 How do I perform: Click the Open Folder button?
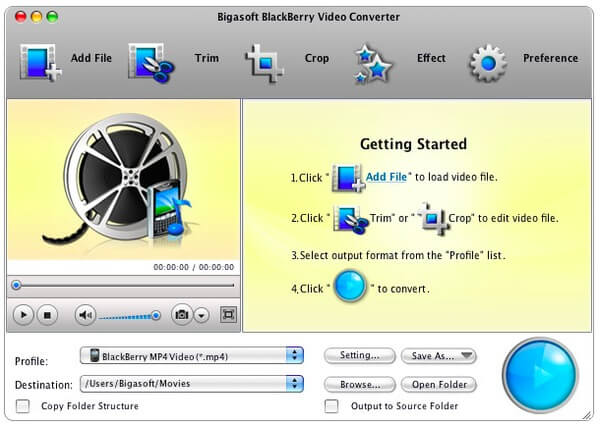point(439,384)
